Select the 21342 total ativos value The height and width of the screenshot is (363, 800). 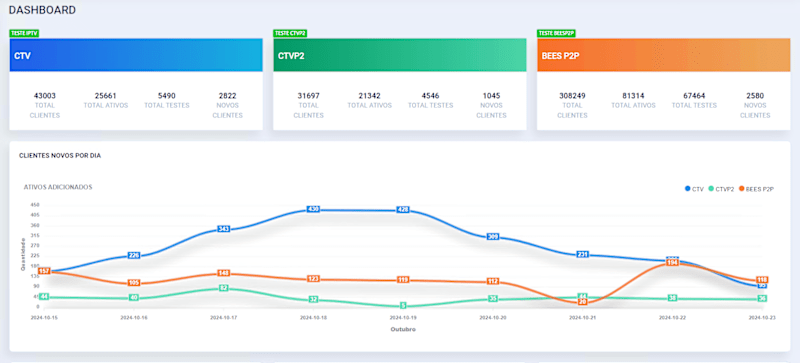pos(369,95)
